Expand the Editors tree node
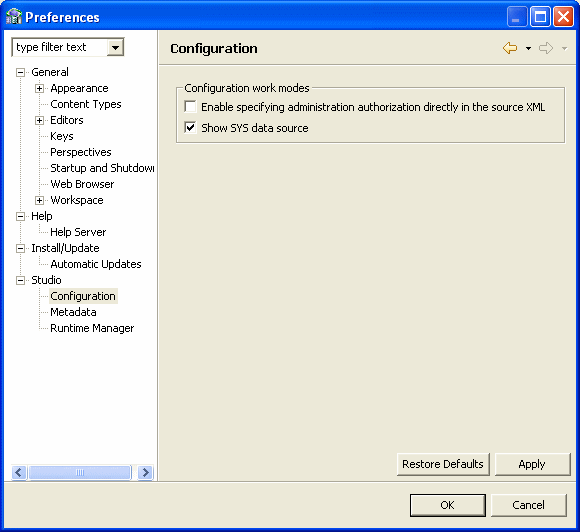The image size is (580, 532). tap(40, 120)
